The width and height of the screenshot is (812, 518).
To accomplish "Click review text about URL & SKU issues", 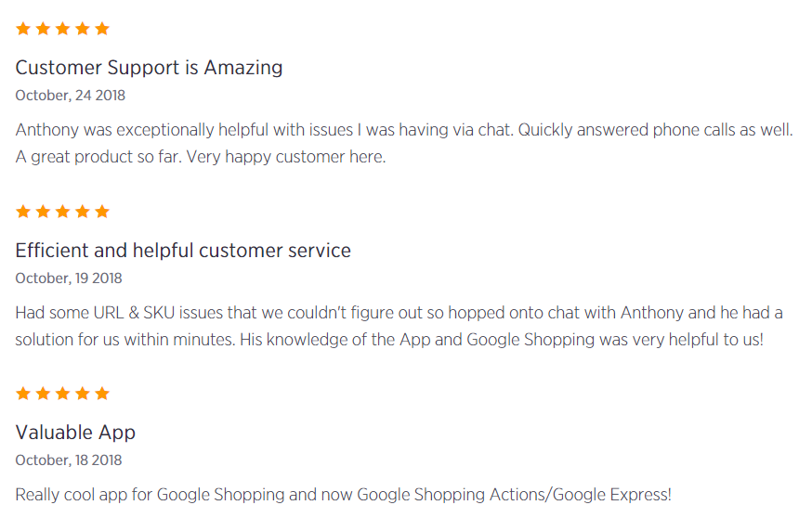I will 399,326.
